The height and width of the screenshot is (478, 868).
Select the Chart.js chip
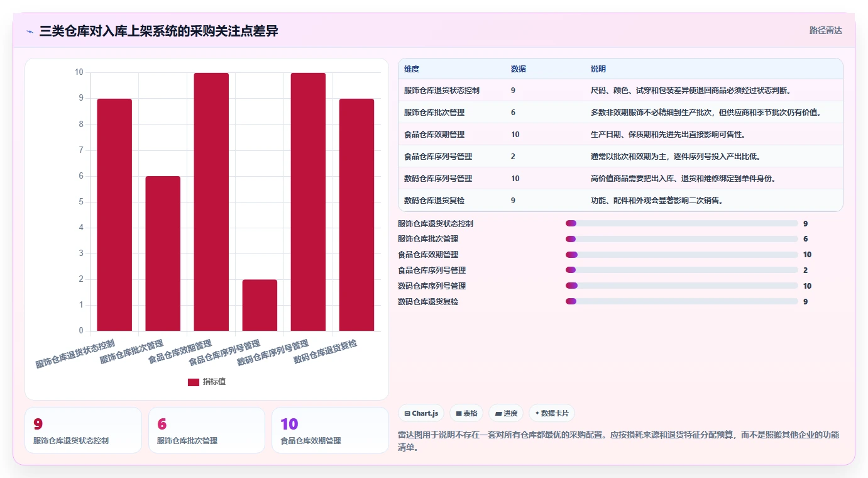(421, 413)
